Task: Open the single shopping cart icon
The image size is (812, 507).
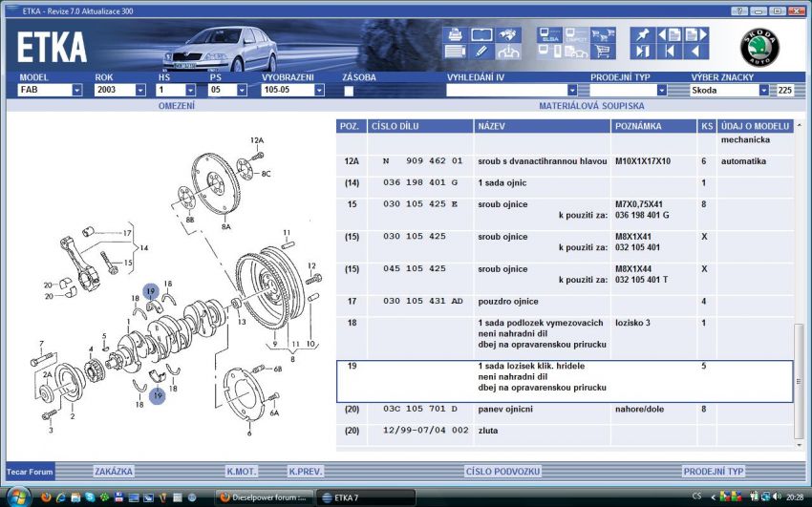Action: pos(603,52)
